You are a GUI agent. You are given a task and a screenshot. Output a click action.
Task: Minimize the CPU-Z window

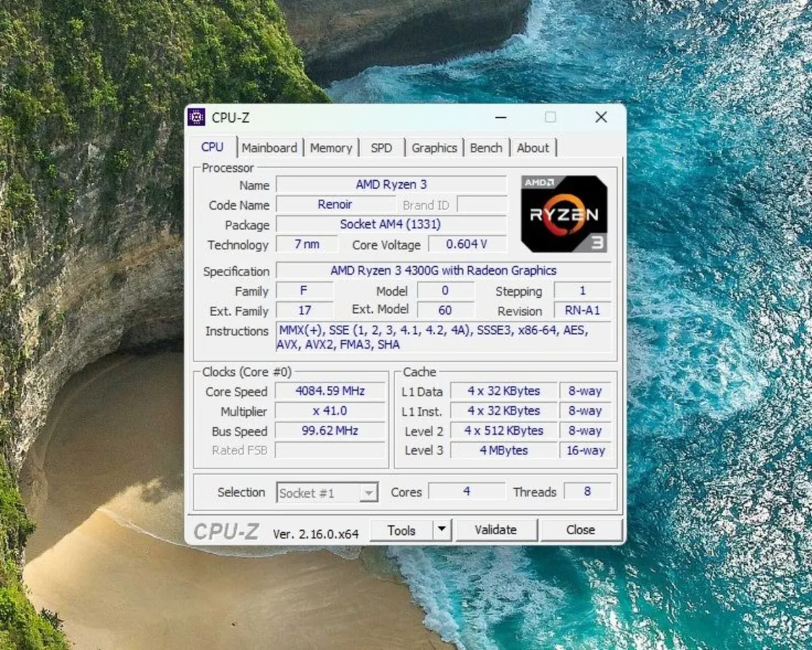coord(501,117)
